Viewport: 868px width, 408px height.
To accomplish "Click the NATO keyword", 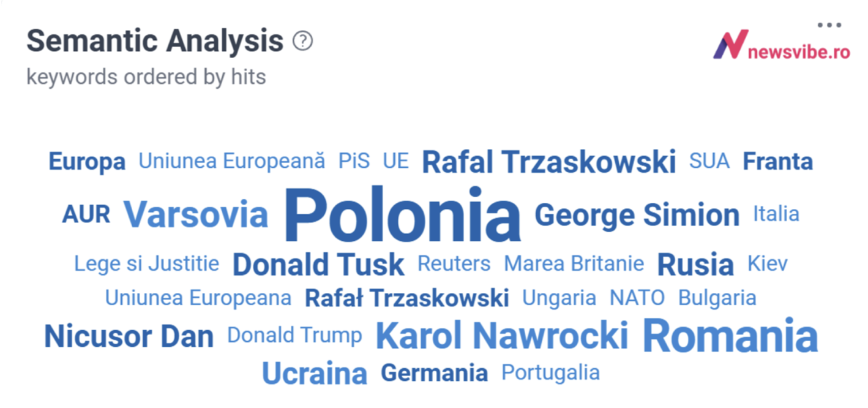I will [x=637, y=298].
